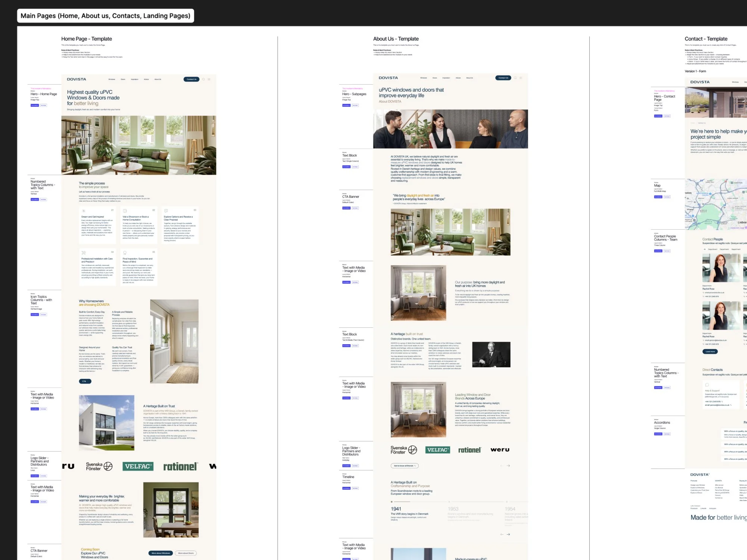This screenshot has width=747, height=560.
Task: Click next arrow under About Us logo slider
Action: [x=508, y=466]
